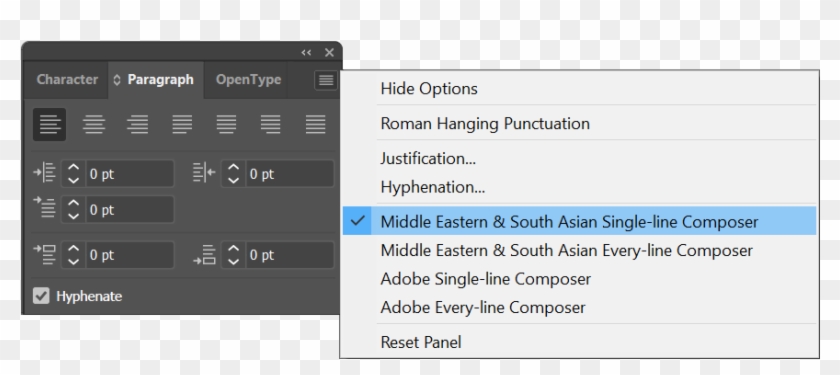The image size is (840, 375).
Task: Click the Space before value field
Action: click(130, 255)
